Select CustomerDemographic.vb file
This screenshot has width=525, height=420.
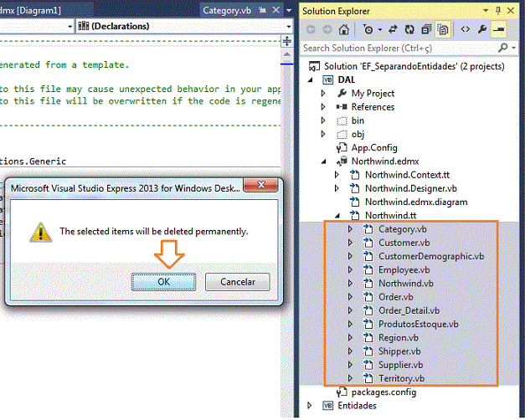(431, 256)
